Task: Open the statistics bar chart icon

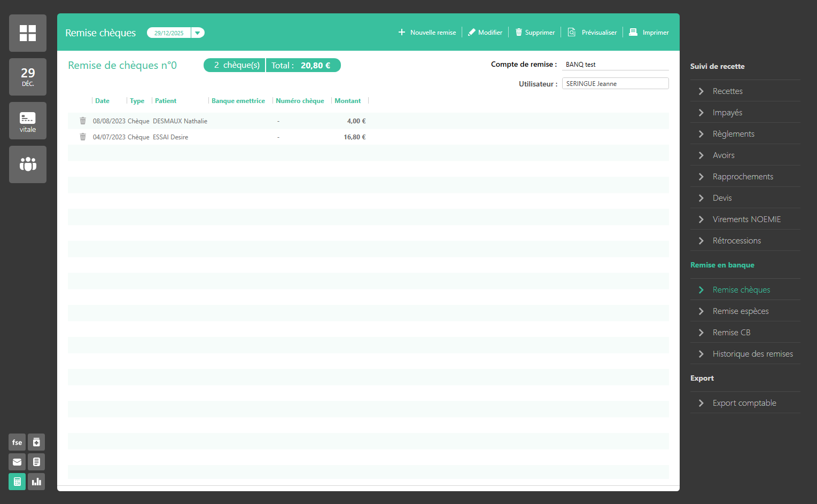Action: coord(36,482)
